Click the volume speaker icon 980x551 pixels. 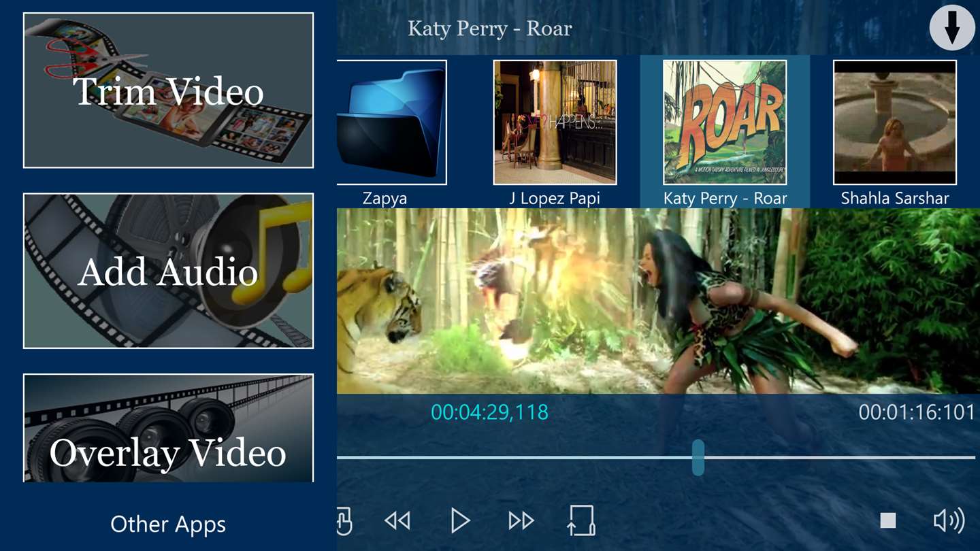[949, 520]
